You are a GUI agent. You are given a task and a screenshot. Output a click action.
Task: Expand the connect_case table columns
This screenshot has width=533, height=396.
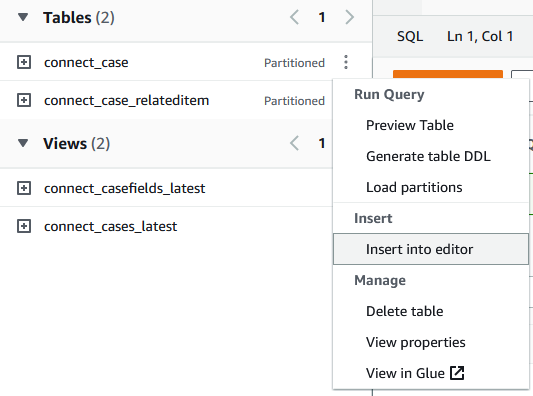[24, 62]
